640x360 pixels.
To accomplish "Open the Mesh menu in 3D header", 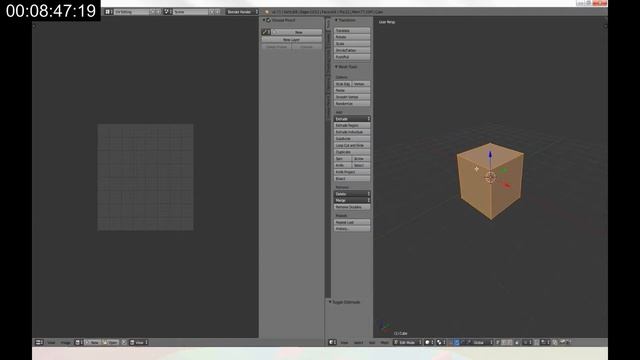I will 384,342.
